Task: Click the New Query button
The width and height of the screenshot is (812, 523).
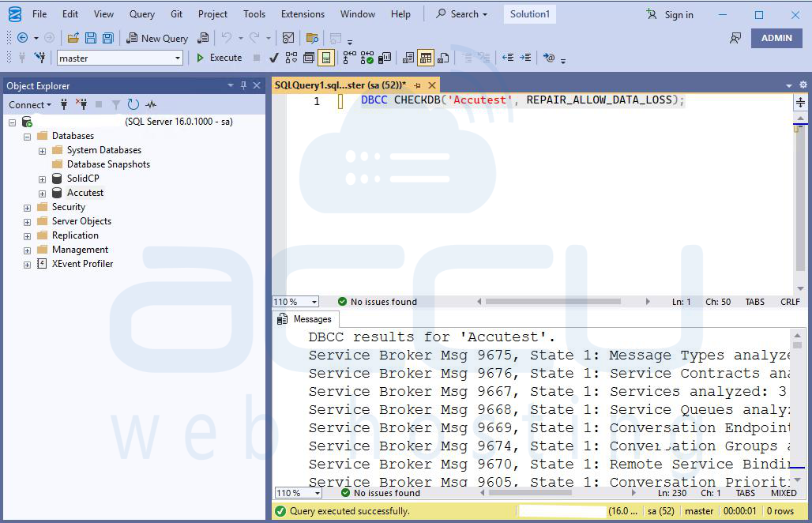Action: pos(157,38)
